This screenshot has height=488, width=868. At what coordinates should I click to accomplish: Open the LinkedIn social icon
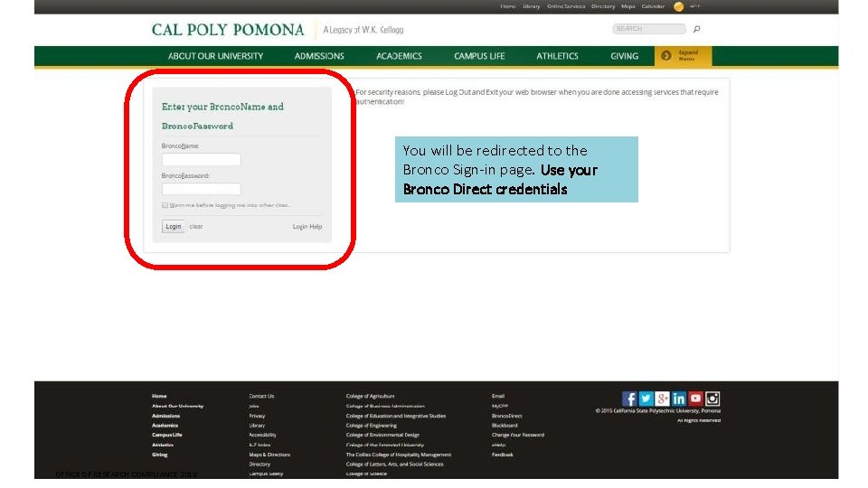point(679,399)
